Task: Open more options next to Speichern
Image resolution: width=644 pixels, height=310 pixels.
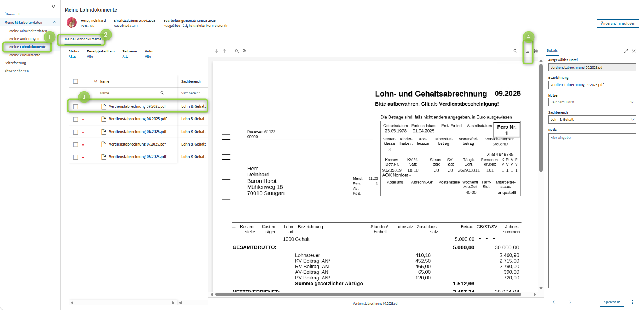Action: 632,302
